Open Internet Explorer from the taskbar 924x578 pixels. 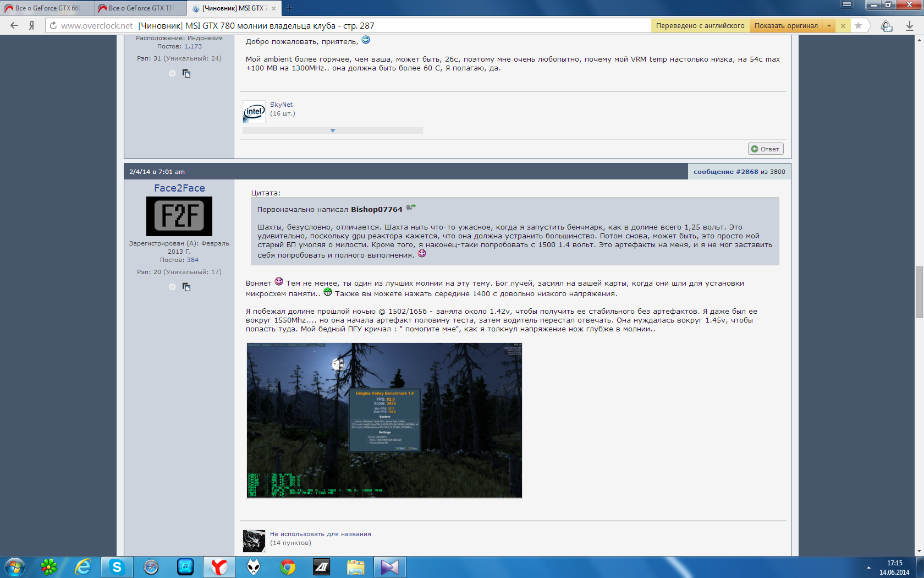click(x=83, y=567)
